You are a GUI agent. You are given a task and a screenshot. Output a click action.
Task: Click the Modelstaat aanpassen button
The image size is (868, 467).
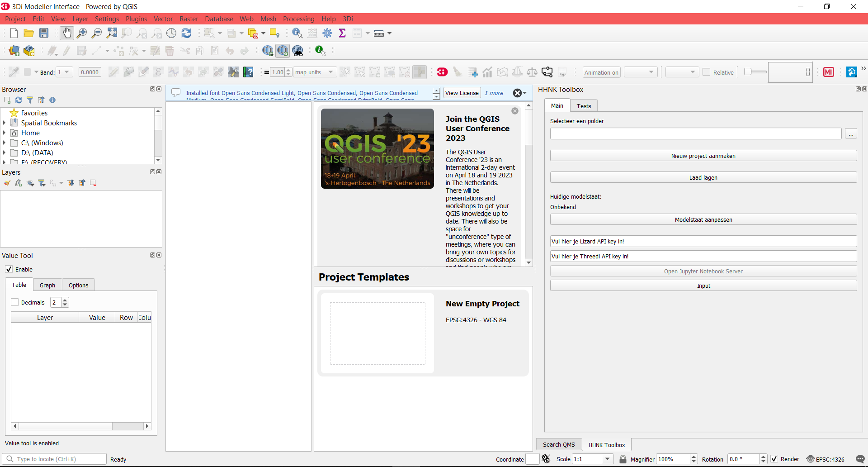coord(703,219)
